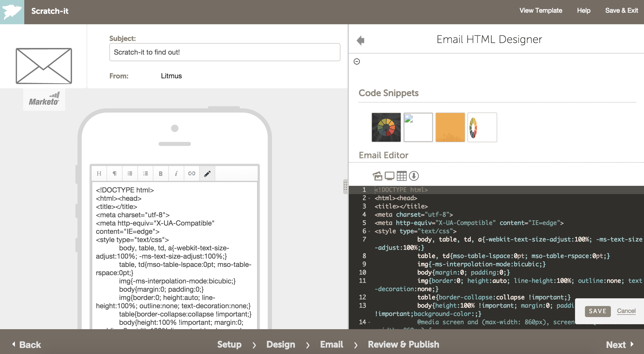
Task: Expand the ordered list formatting icon
Action: [x=145, y=173]
